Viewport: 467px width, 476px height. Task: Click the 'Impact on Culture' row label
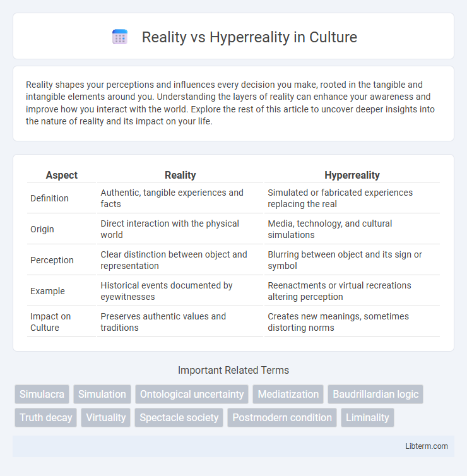point(50,322)
